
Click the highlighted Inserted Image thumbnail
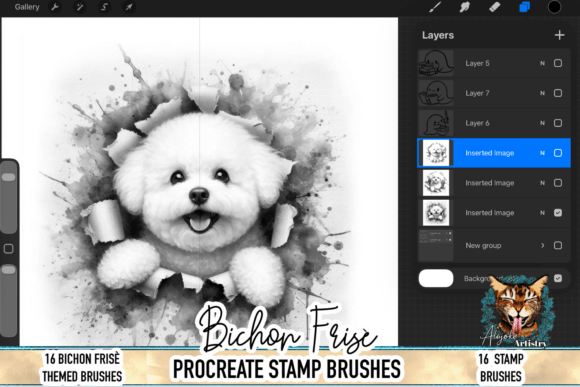[436, 153]
